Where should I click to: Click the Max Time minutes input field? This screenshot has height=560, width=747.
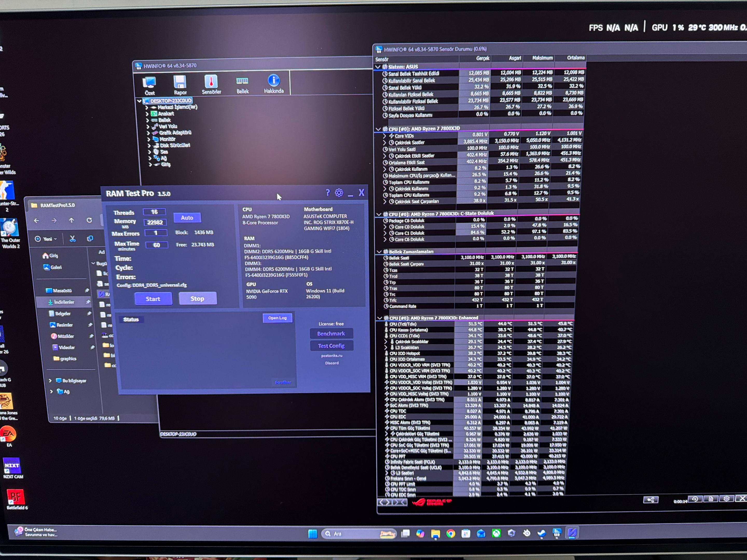coord(157,245)
